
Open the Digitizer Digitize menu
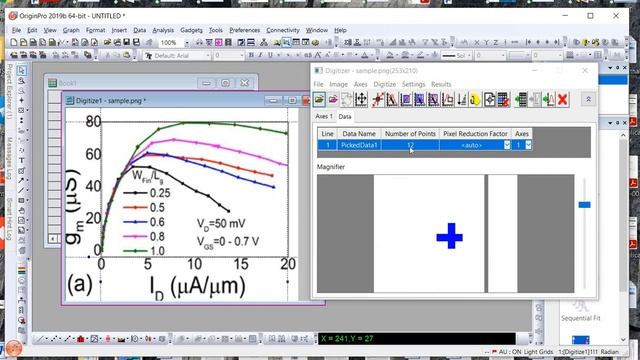pos(384,84)
